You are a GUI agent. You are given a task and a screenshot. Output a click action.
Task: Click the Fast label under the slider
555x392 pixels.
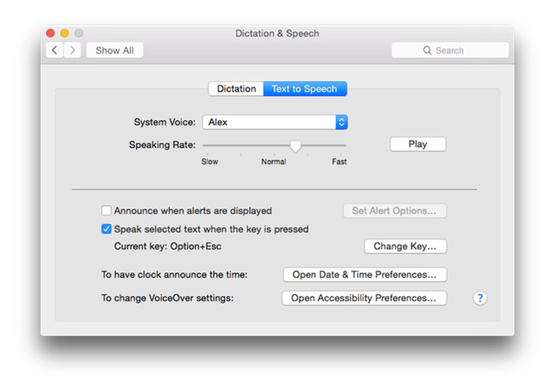pyautogui.click(x=339, y=161)
